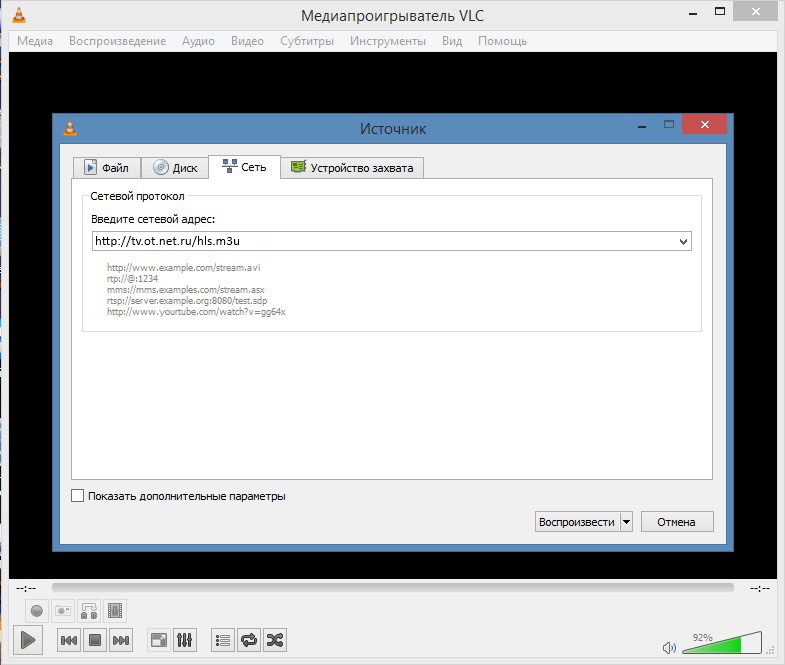Image resolution: width=785 pixels, height=665 pixels.
Task: Open the Аудио menu
Action: (x=198, y=41)
